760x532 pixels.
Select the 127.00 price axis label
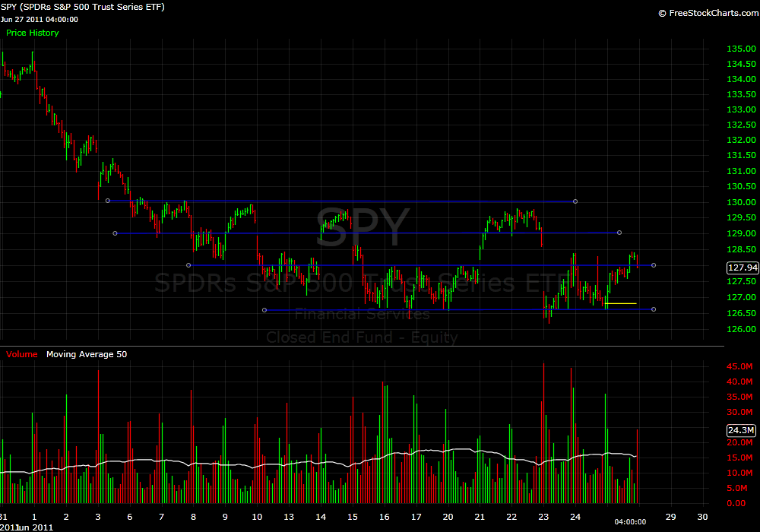(741, 297)
